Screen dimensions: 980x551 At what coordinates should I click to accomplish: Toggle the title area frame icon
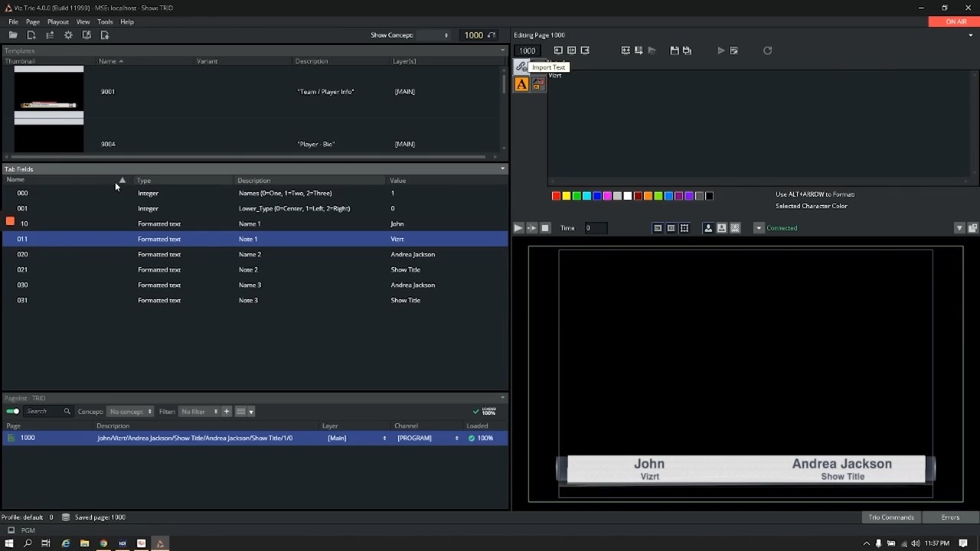658,228
